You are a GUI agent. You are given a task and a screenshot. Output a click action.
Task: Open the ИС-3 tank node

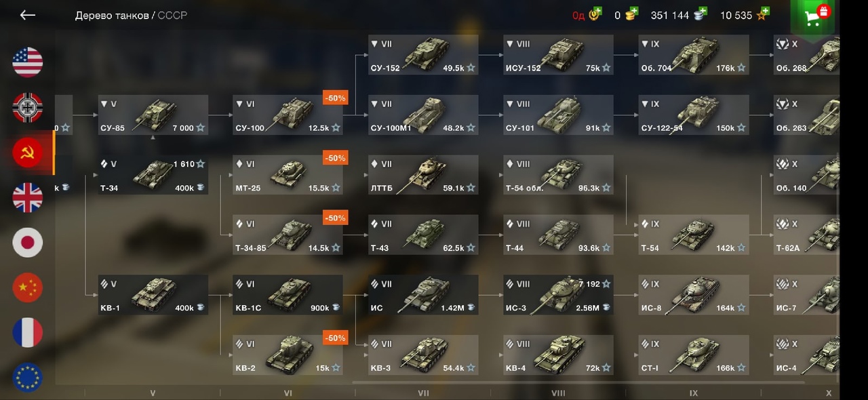coord(559,295)
